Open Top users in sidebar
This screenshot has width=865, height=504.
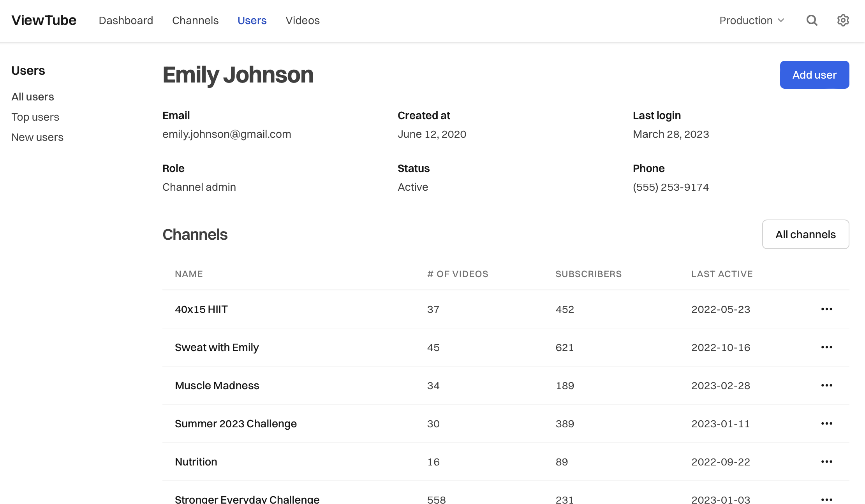[35, 117]
